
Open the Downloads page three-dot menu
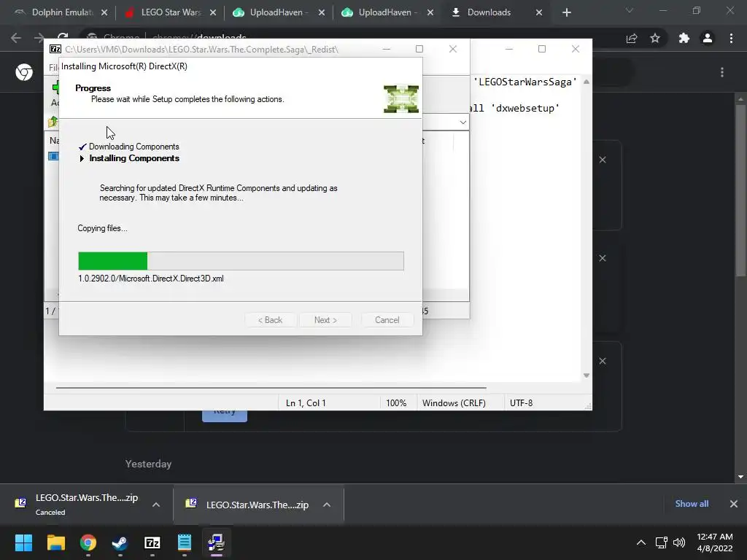(722, 72)
